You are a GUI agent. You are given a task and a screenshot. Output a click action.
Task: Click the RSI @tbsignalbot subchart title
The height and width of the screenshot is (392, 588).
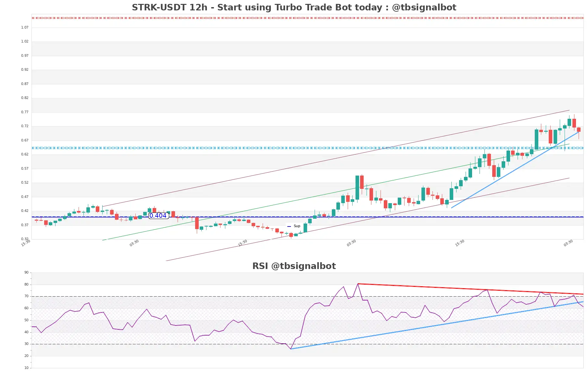click(x=294, y=266)
